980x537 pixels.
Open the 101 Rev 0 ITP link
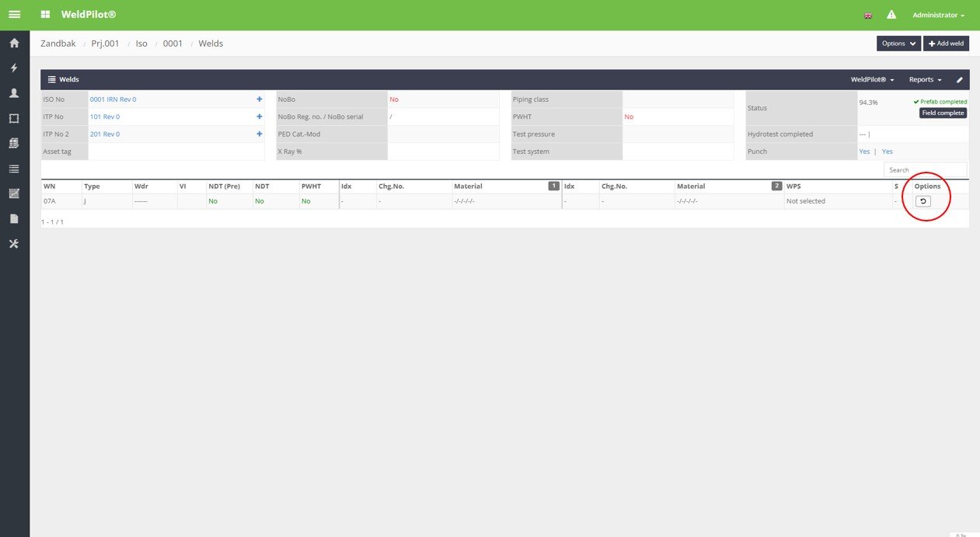tap(105, 117)
